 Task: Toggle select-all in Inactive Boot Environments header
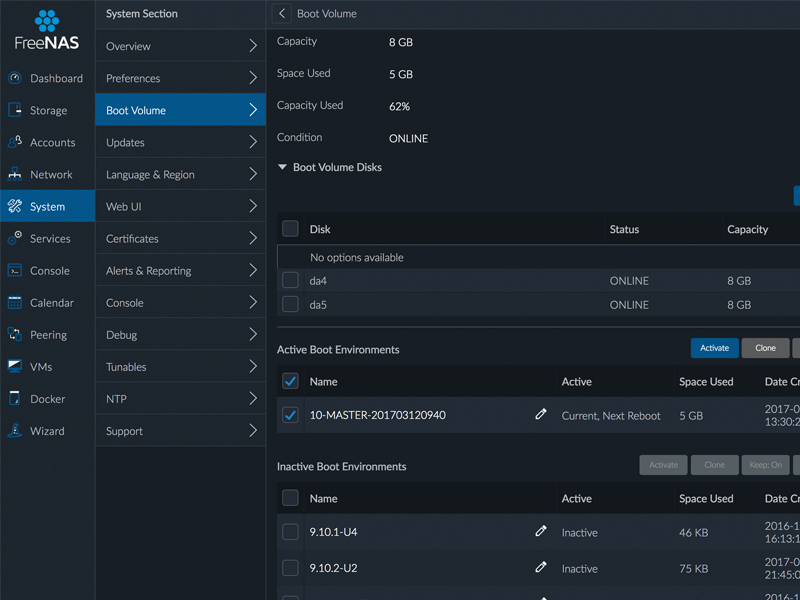coord(290,498)
